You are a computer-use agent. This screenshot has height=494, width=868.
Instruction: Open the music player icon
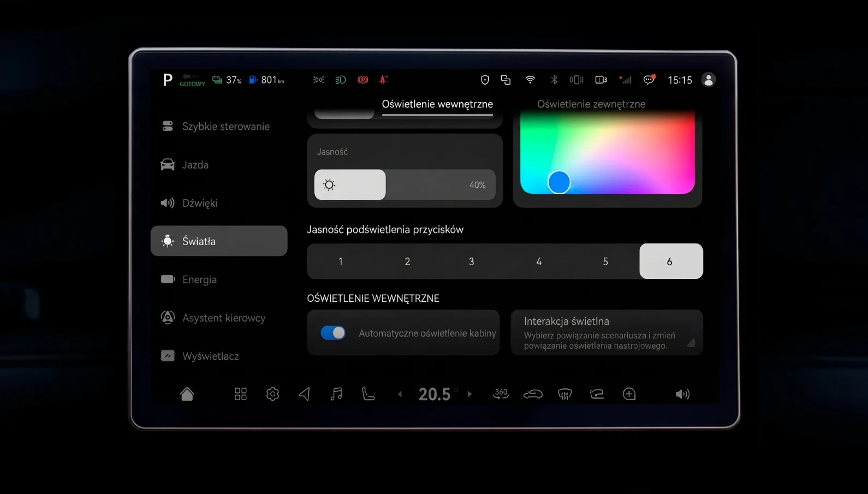click(x=336, y=394)
